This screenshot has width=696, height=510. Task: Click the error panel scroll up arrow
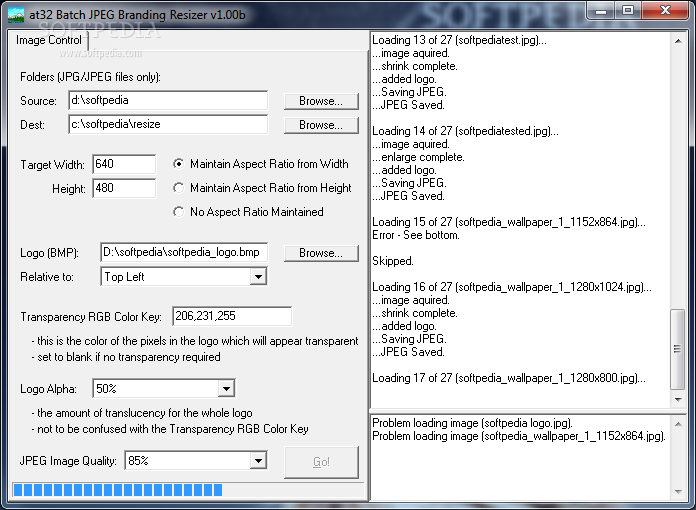coord(678,424)
